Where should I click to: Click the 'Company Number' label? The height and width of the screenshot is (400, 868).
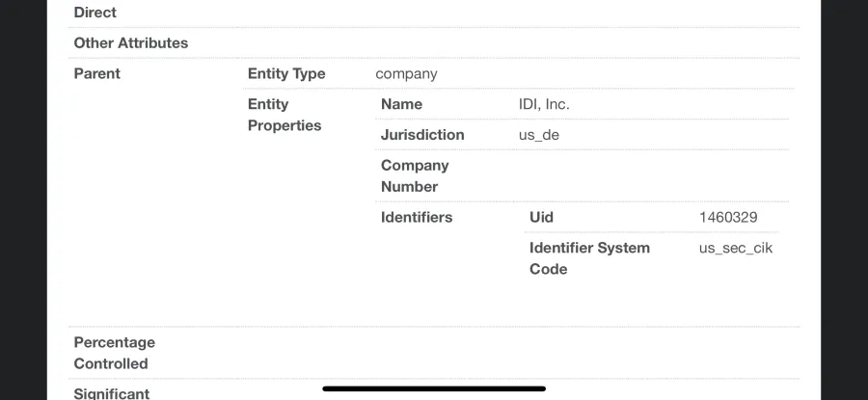click(x=415, y=176)
